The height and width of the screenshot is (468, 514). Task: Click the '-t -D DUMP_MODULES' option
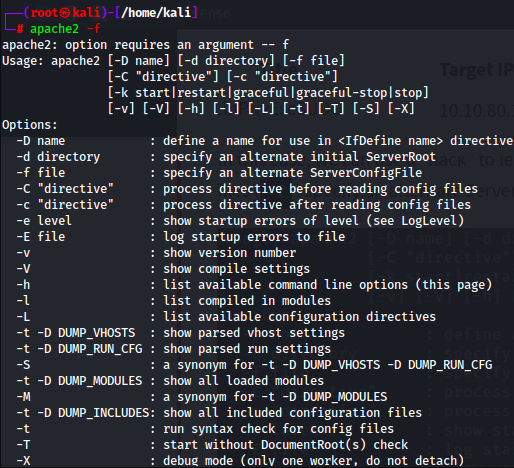79,381
